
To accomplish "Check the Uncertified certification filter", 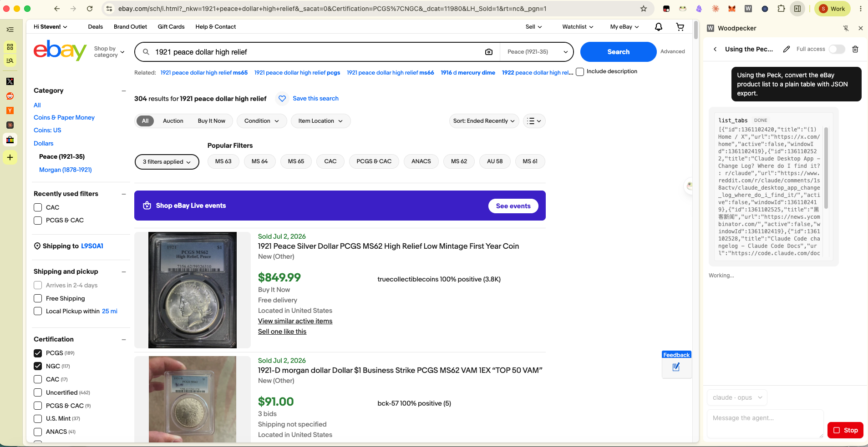I will click(x=38, y=392).
